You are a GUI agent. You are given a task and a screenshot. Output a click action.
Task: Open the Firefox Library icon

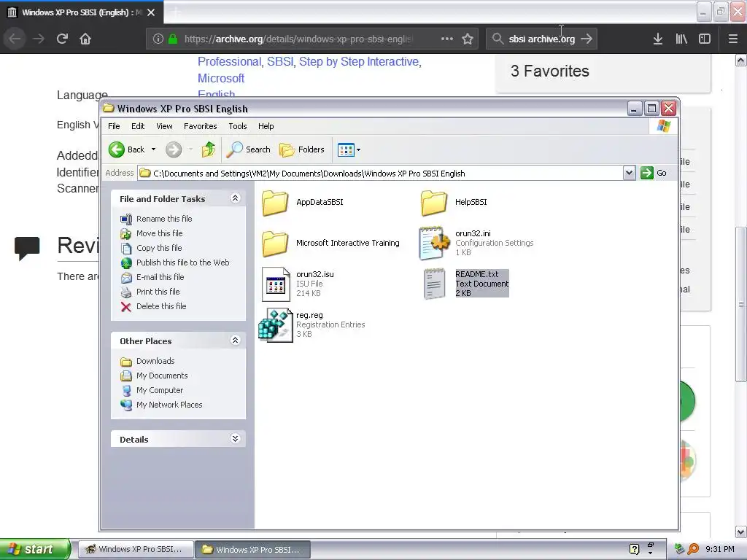coord(681,39)
